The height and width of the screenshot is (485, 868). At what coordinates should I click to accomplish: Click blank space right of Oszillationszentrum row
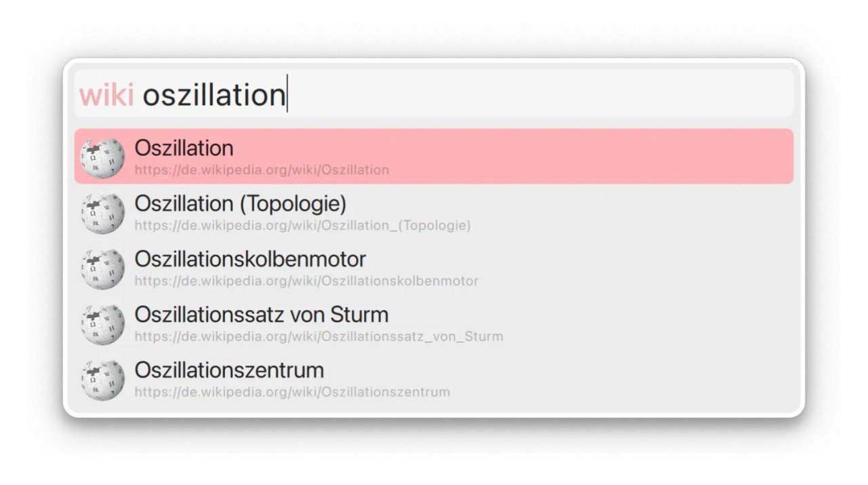(x=610, y=380)
